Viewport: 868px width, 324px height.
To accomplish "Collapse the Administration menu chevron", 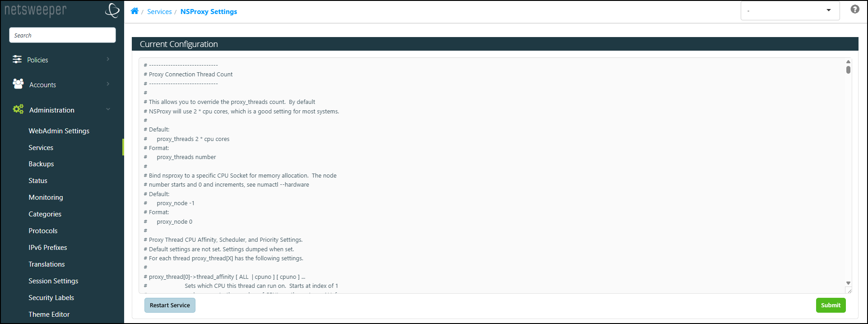I will point(108,109).
